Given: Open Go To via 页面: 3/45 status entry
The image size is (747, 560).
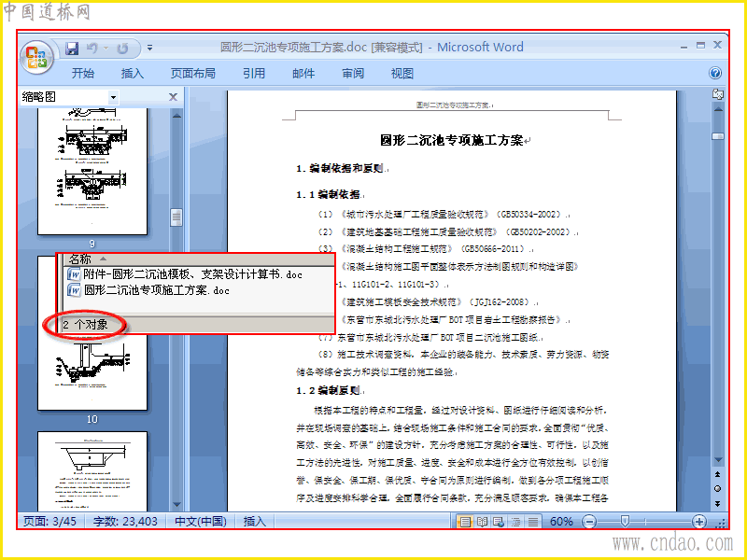Looking at the screenshot, I should coord(50,522).
